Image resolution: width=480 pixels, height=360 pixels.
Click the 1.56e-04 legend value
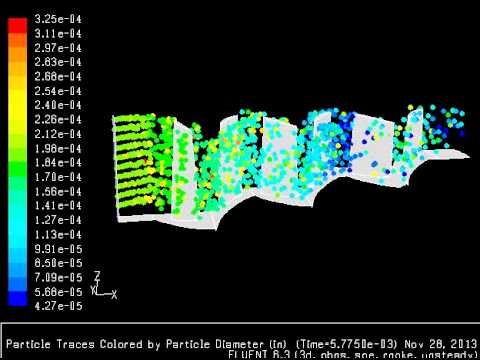(x=58, y=191)
